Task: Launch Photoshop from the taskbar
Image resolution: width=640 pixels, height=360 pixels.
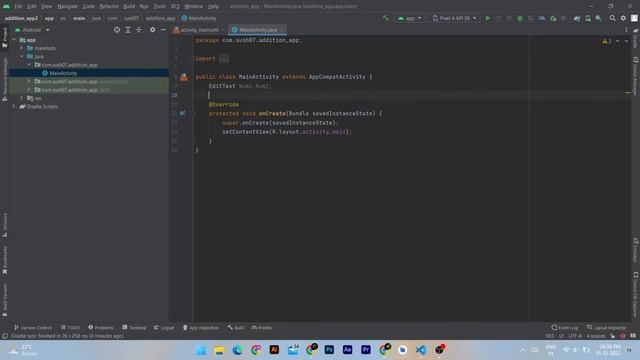Action: click(x=329, y=350)
